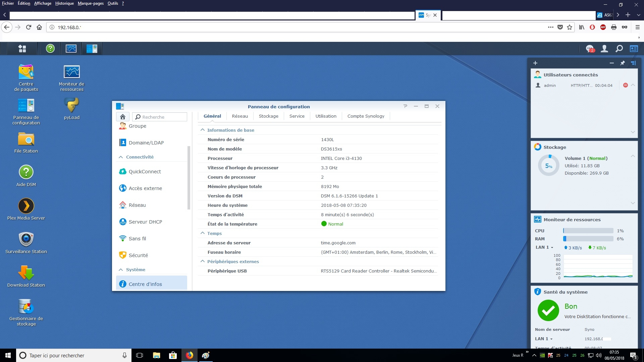Click browser reload button
This screenshot has width=644, height=362.
point(29,27)
